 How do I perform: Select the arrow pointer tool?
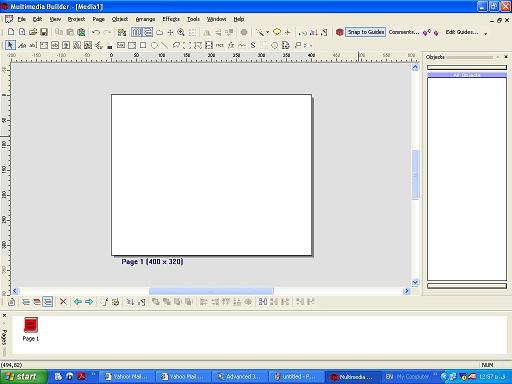10,45
